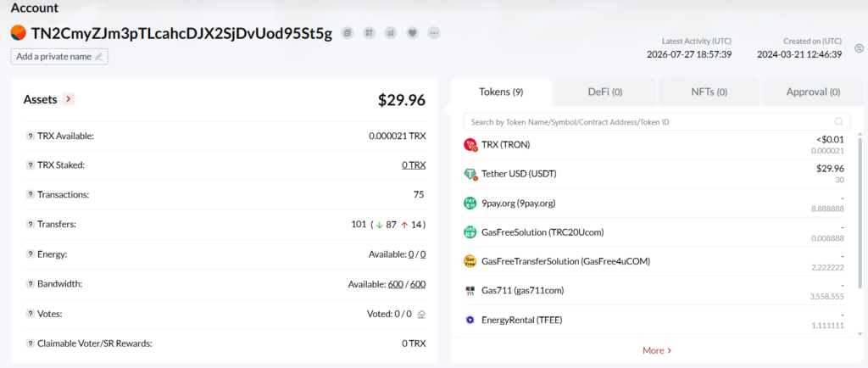This screenshot has height=368, width=868.
Task: Click the 1.111111 EnergyRental balance
Action: click(x=827, y=326)
